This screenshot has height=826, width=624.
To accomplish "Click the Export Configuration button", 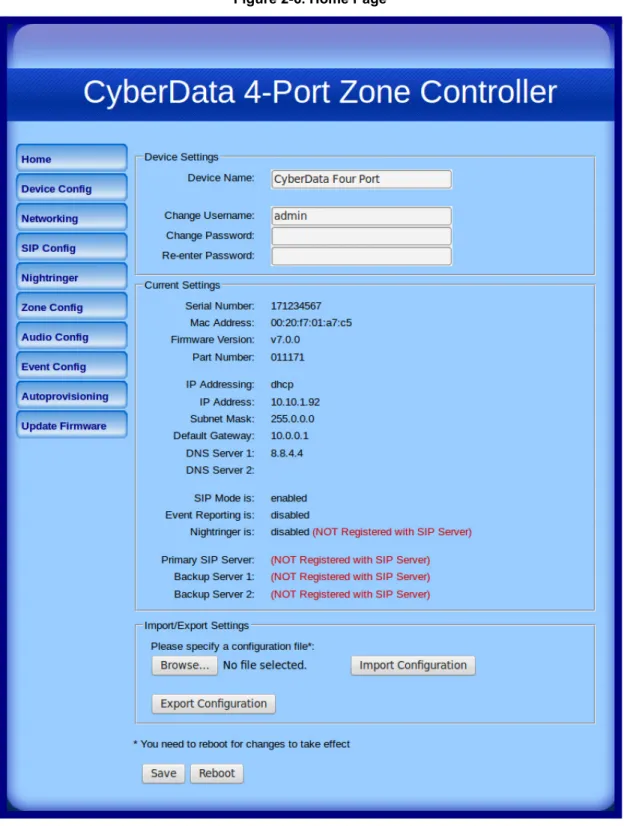I will pos(213,704).
